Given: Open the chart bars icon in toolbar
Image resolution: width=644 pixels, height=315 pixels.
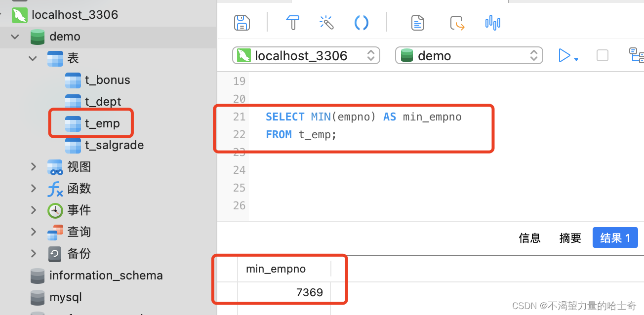Looking at the screenshot, I should (x=492, y=23).
